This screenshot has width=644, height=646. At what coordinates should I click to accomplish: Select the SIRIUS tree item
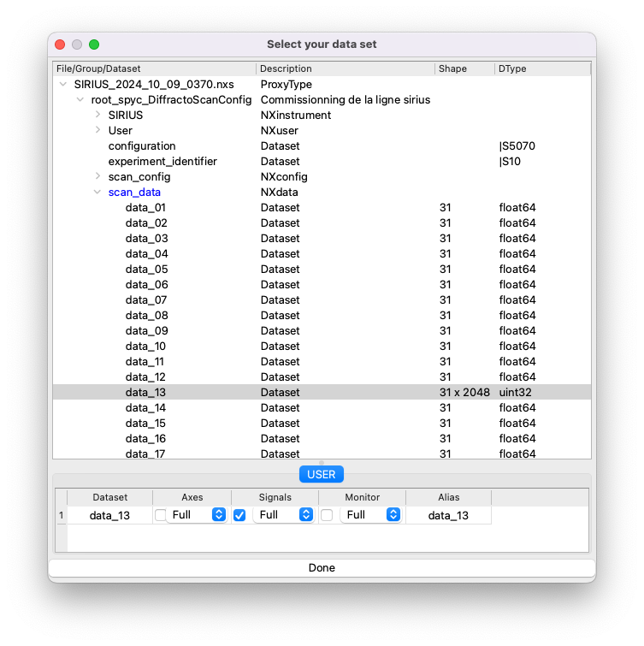click(126, 116)
